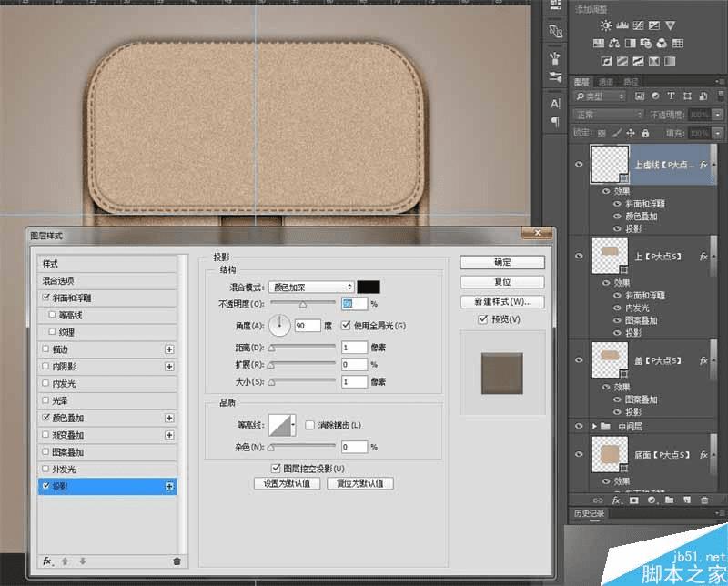This screenshot has width=728, height=586.
Task: Click the Brightness/Contrast sun adjustment icon
Action: click(607, 25)
